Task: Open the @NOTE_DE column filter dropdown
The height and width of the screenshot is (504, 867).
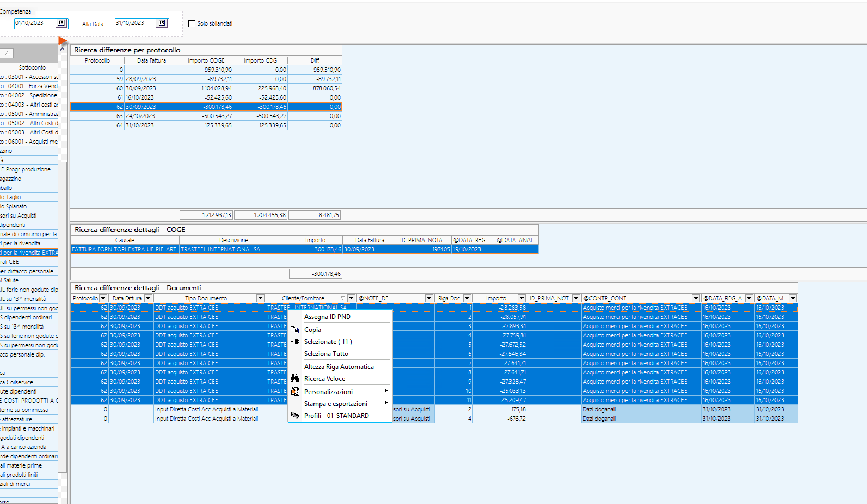Action: (429, 298)
